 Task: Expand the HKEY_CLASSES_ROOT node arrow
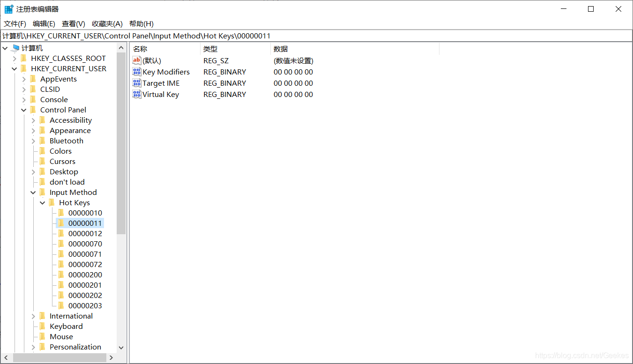point(15,58)
